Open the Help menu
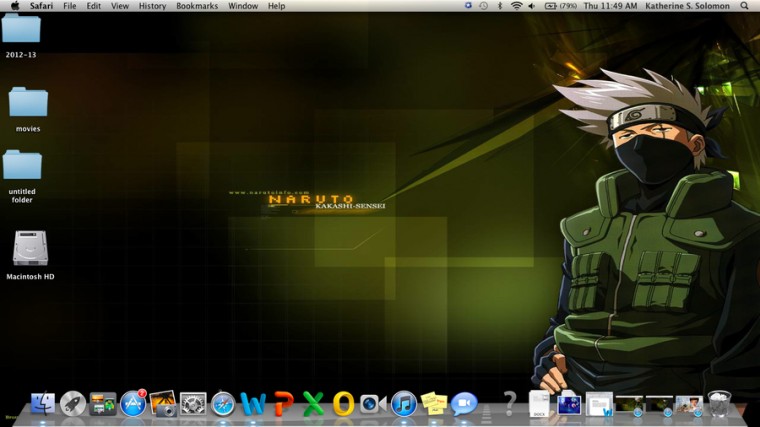The image size is (760, 427). click(276, 6)
